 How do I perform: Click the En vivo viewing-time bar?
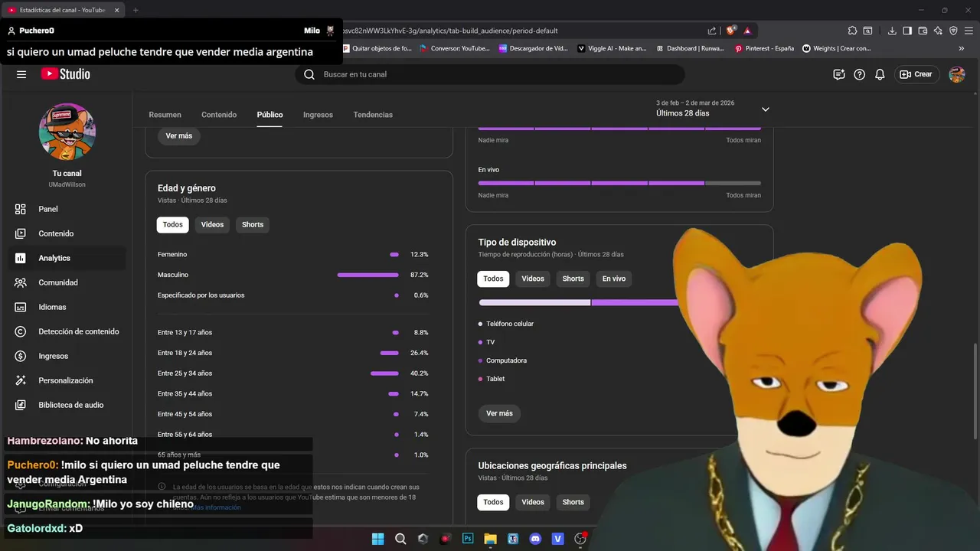[x=619, y=183]
